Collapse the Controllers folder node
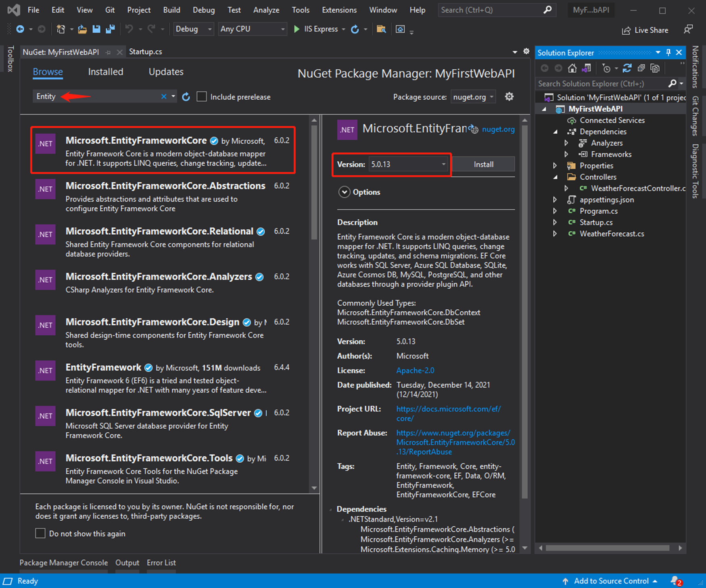 click(x=556, y=177)
